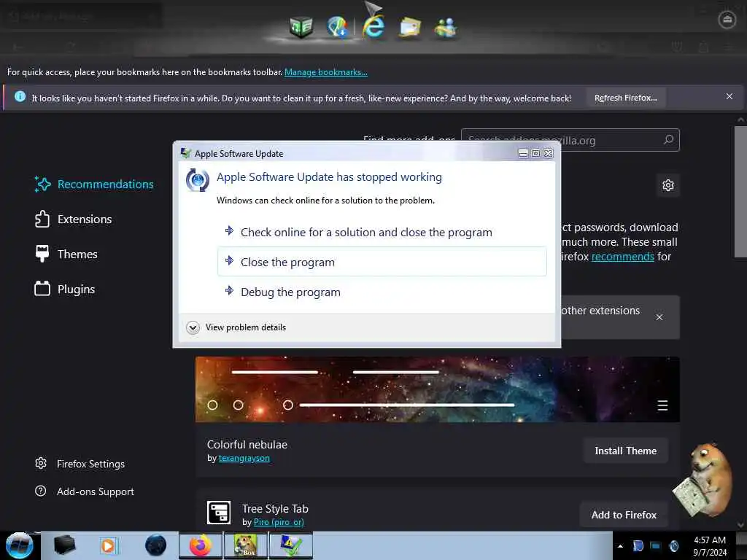This screenshot has height=560, width=747.
Task: Choose Close the program option
Action: pyautogui.click(x=382, y=262)
